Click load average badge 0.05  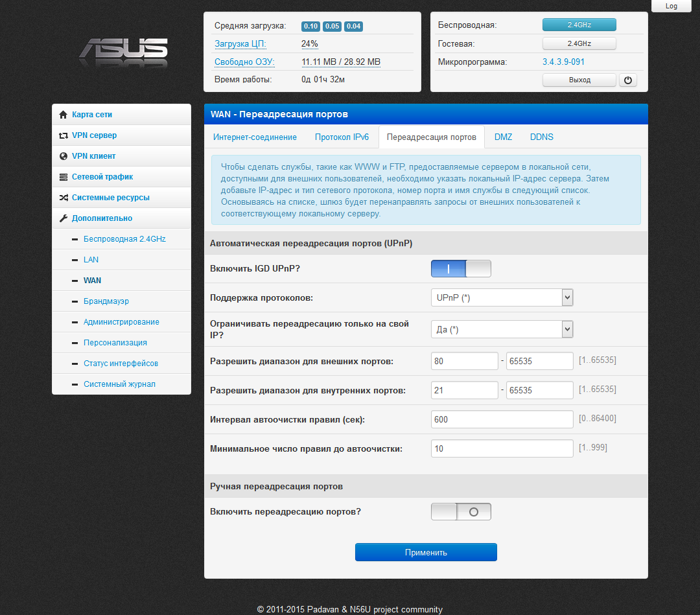(x=332, y=27)
